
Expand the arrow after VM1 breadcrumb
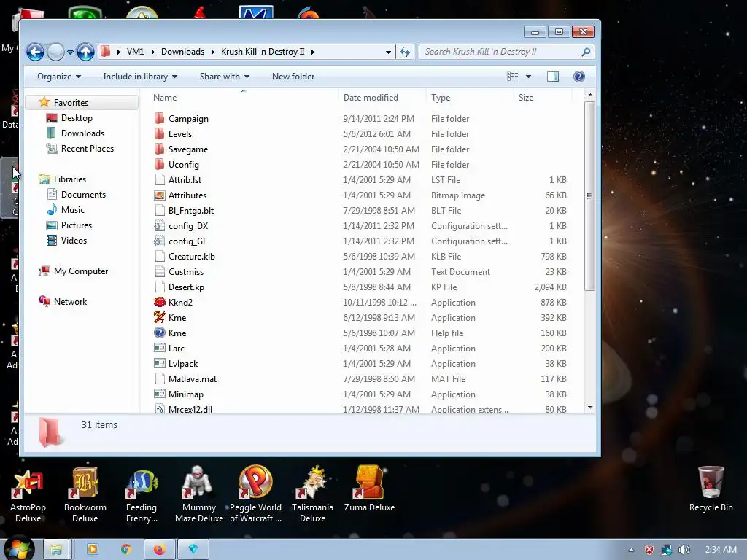[153, 52]
